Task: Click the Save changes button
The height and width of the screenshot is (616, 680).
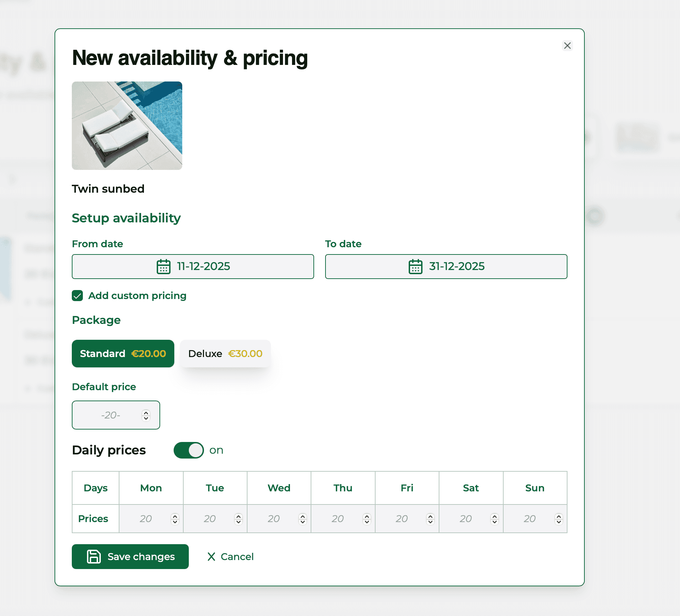Action: tap(130, 557)
